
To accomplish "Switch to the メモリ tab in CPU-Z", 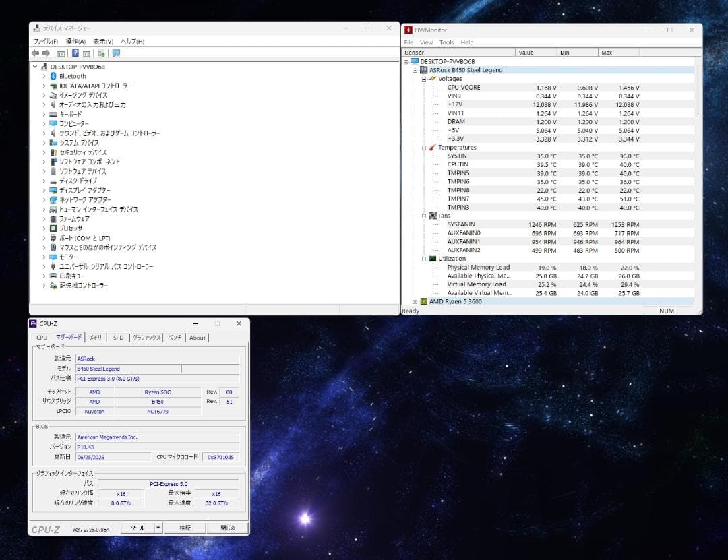I will (96, 338).
